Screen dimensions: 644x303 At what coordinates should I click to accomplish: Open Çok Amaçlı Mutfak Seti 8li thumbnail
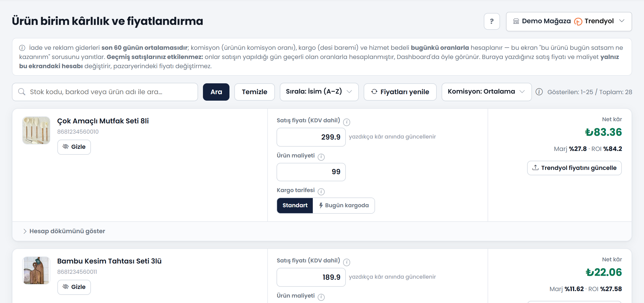pos(36,130)
